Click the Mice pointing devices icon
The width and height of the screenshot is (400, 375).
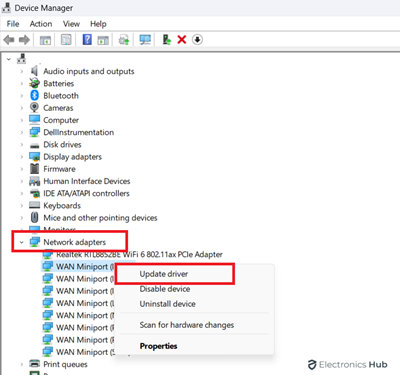pyautogui.click(x=34, y=217)
